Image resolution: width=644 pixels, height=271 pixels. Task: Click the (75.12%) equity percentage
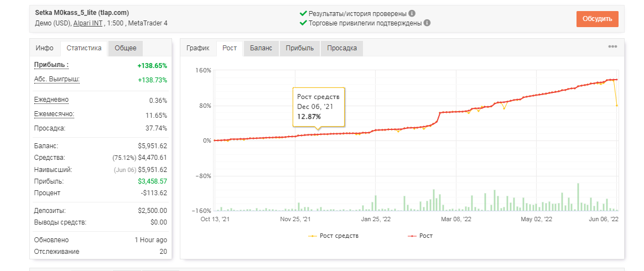(124, 157)
